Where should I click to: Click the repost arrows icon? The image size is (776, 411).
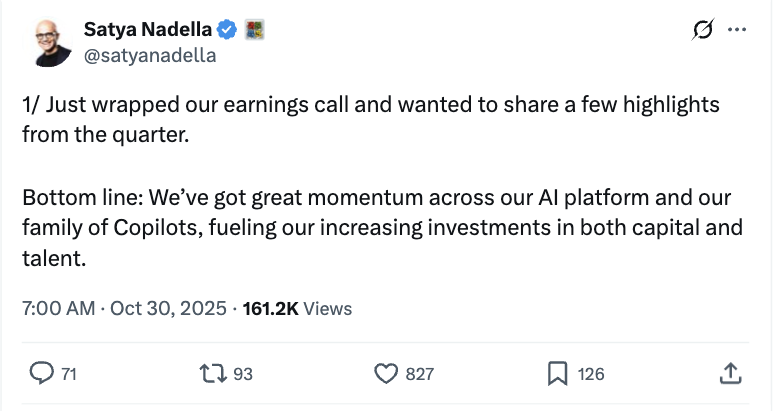[x=212, y=373]
